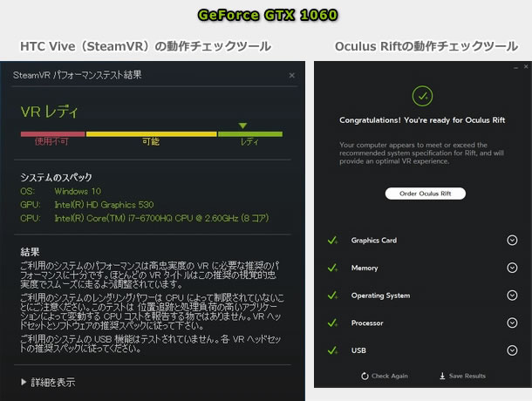This screenshot has width=532, height=401.
Task: Click the green checkmark beside USB
Action: (332, 350)
